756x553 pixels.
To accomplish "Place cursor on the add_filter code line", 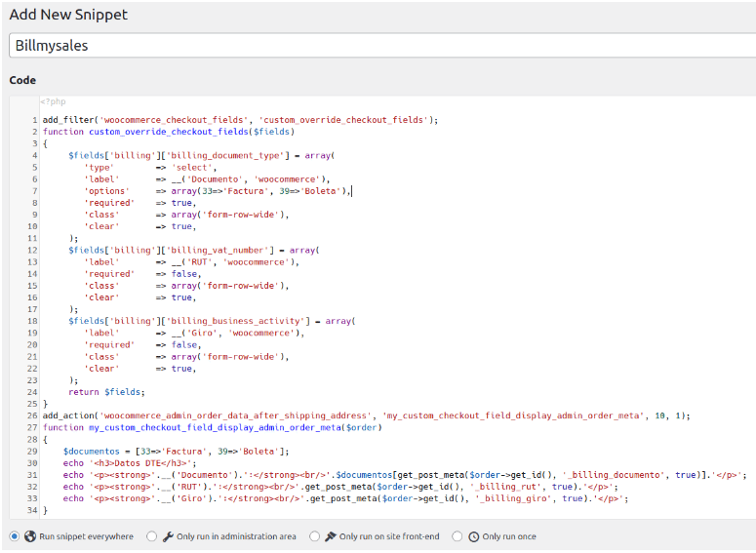I will click(x=239, y=120).
